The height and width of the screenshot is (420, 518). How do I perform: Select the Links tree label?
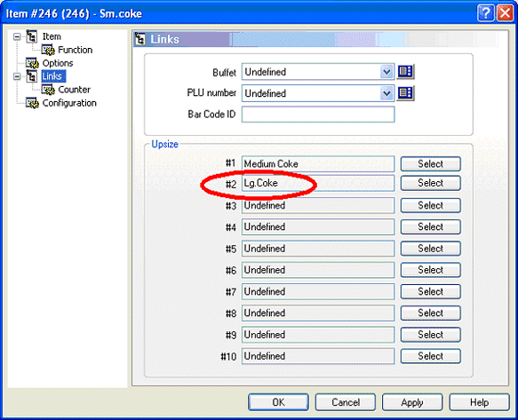pyautogui.click(x=53, y=76)
